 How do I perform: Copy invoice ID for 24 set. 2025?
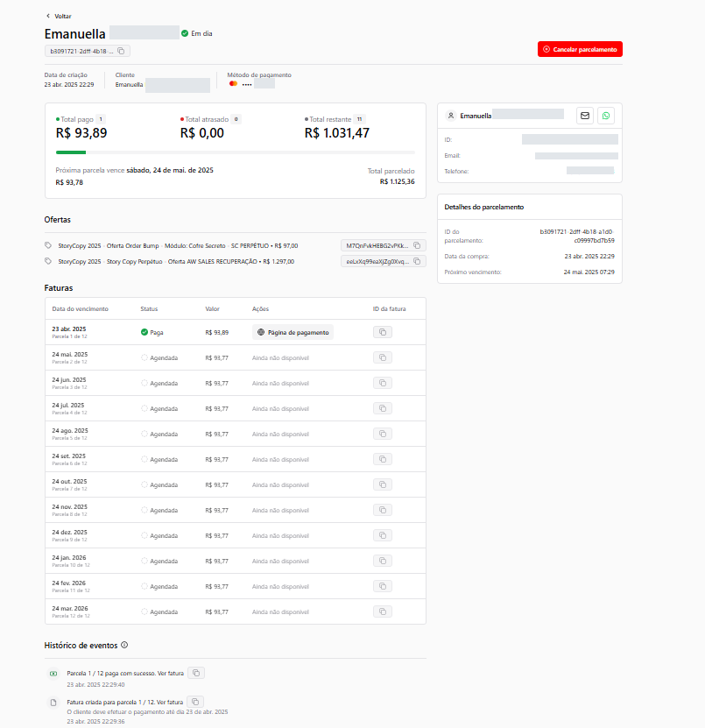coord(383,459)
